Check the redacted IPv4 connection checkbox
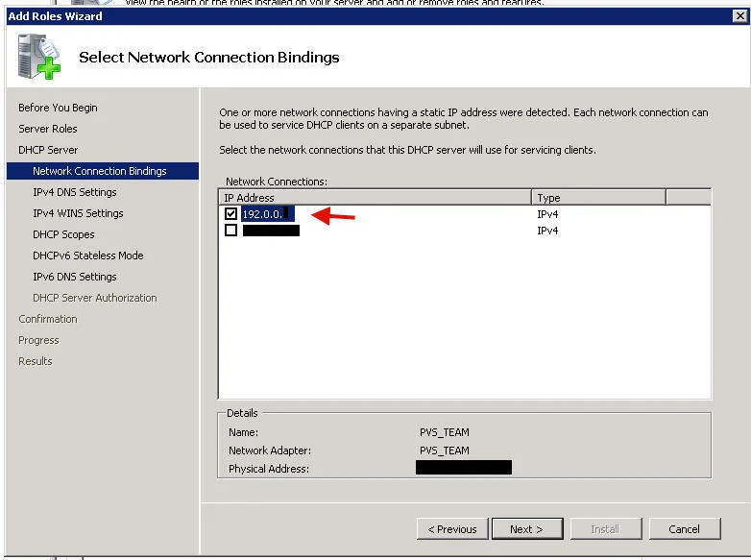This screenshot has width=751, height=560. [230, 231]
